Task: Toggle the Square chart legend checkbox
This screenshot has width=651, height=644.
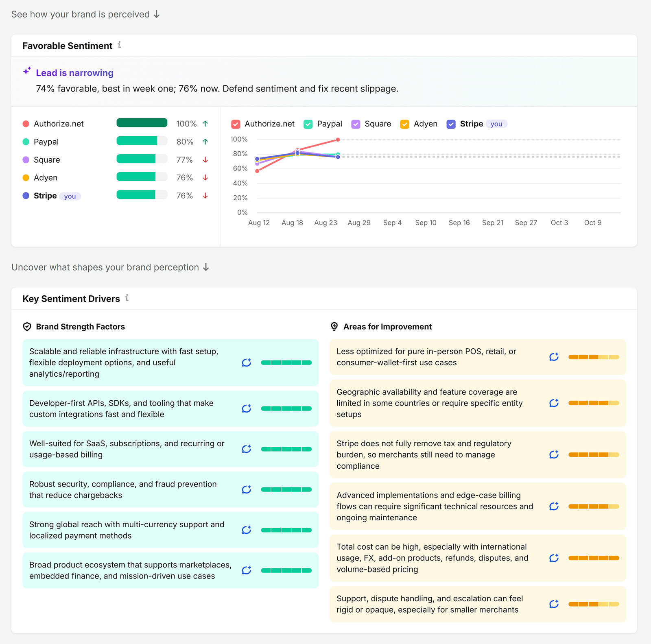Action: [356, 124]
